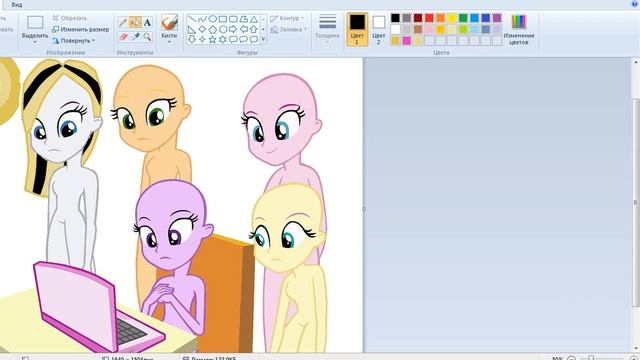Open Изменение цветов edit colors dialog
640x360 pixels.
point(519,29)
